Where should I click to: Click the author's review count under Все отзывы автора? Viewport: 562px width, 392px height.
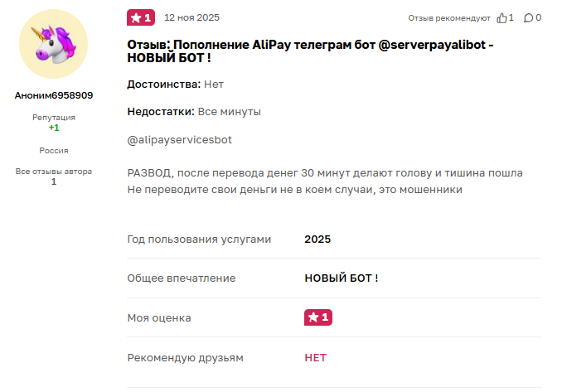tap(54, 181)
